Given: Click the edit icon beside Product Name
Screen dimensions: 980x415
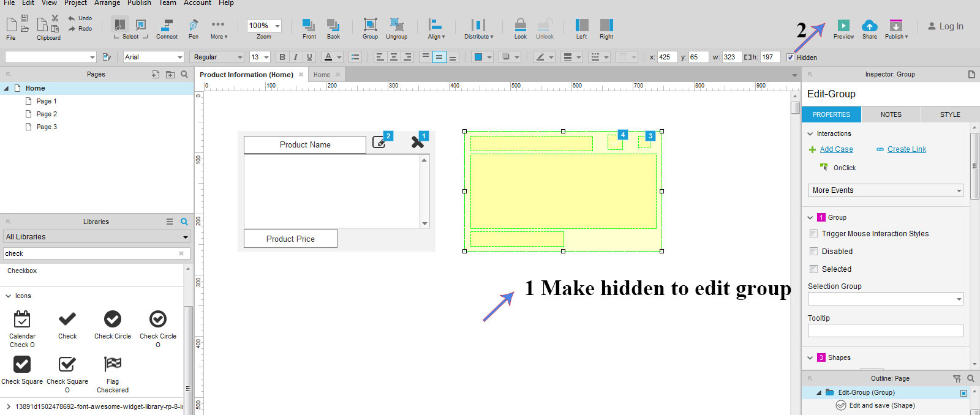Looking at the screenshot, I should click(379, 143).
